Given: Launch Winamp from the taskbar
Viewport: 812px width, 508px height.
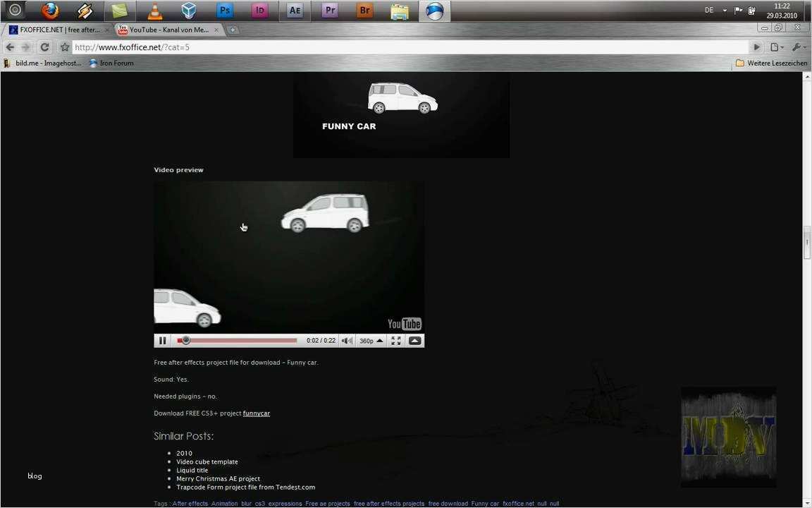Looking at the screenshot, I should tap(85, 11).
